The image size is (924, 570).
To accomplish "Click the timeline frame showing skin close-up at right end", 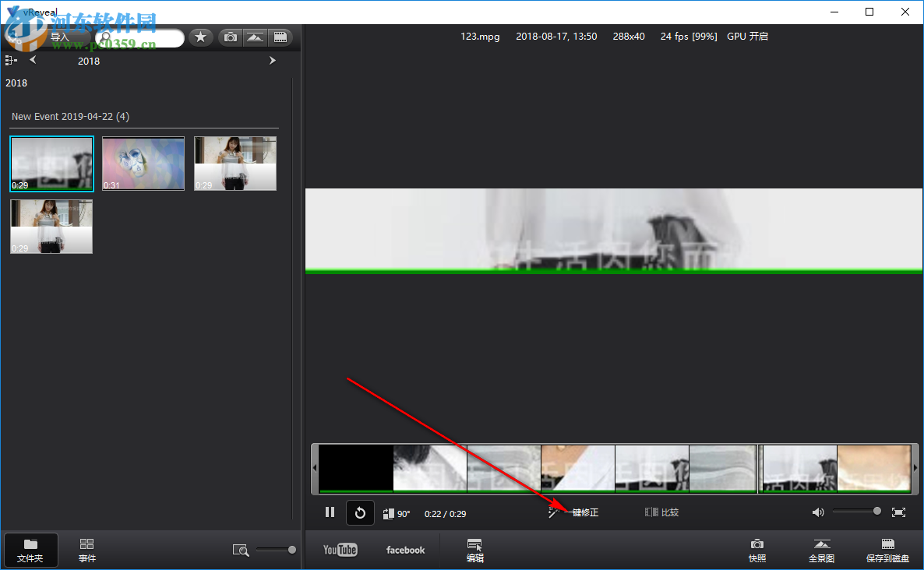I will [874, 468].
